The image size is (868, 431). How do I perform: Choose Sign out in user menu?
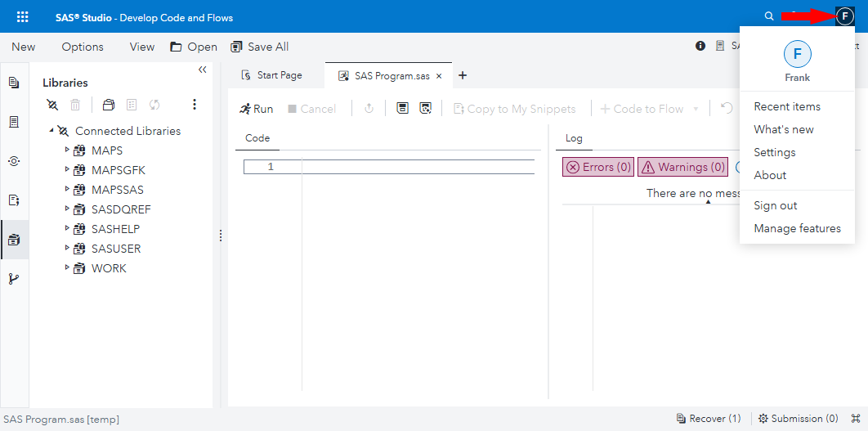coord(775,205)
